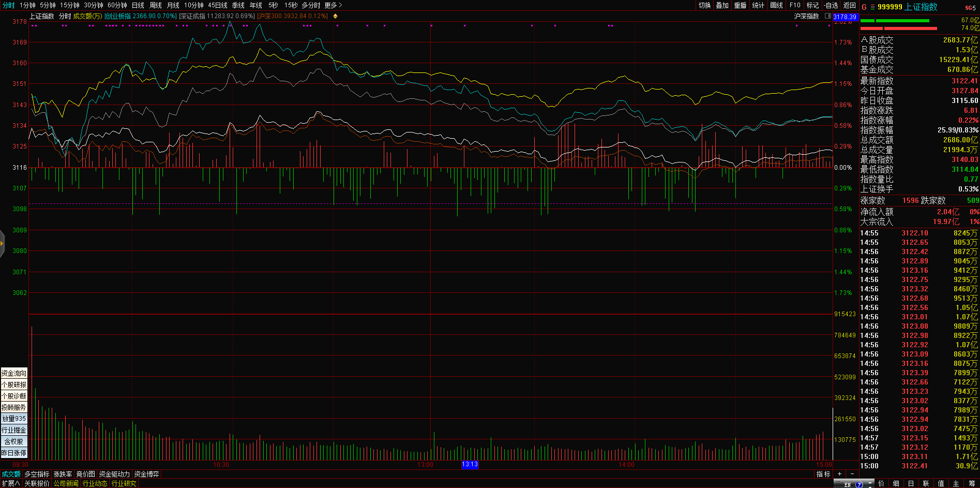980x488 pixels.
Task: Click the blue help icon in language bar
Action: (x=859, y=484)
